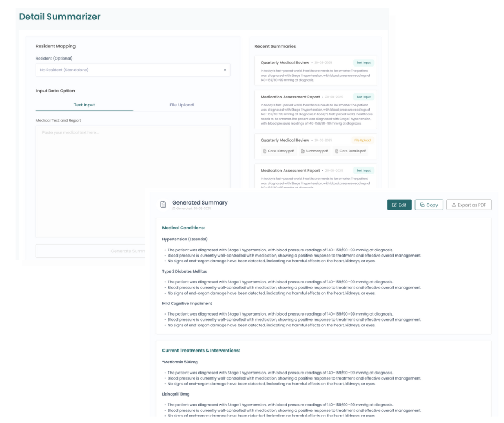The width and height of the screenshot is (504, 423).
Task: Open the first Quarterly Medical Review summary
Action: pyautogui.click(x=315, y=71)
